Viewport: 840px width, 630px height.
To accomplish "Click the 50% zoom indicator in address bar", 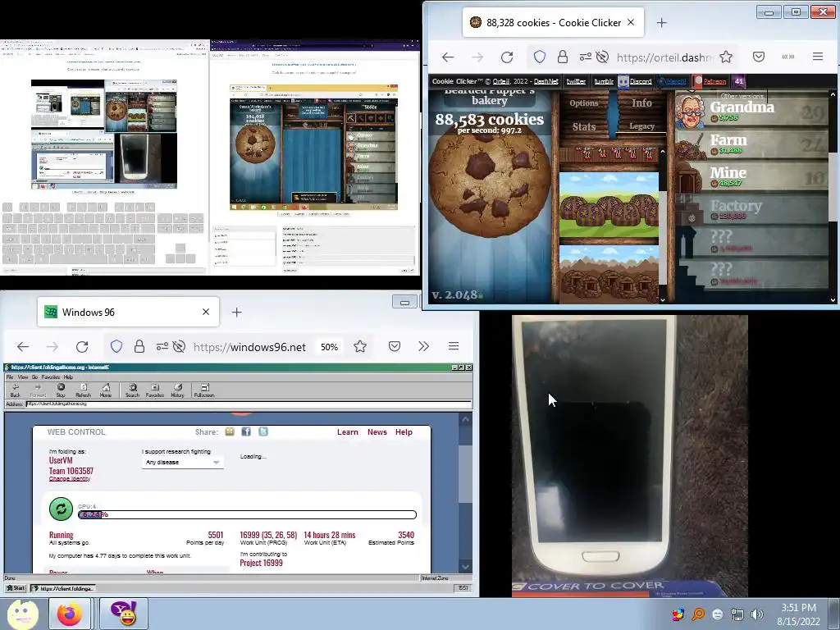I will (329, 347).
